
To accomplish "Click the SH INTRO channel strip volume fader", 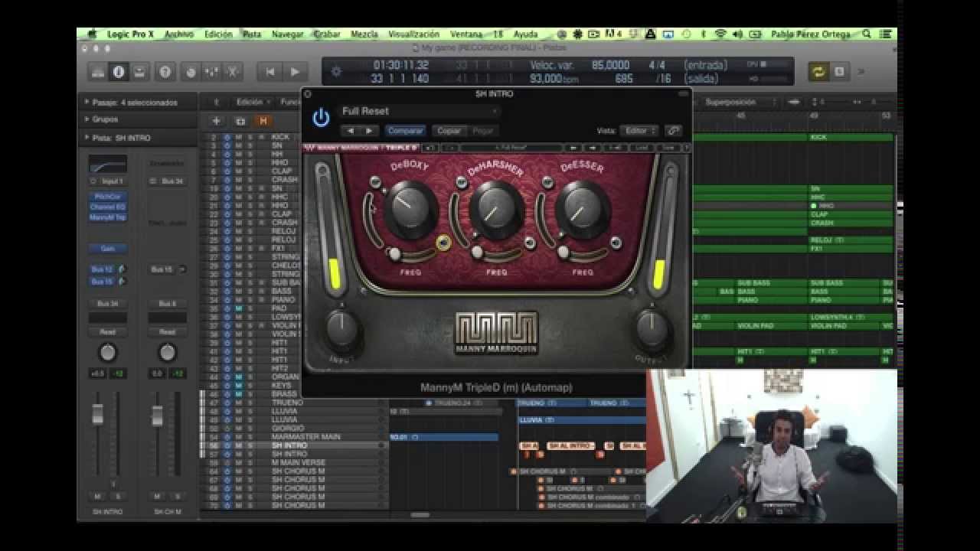I will [97, 414].
